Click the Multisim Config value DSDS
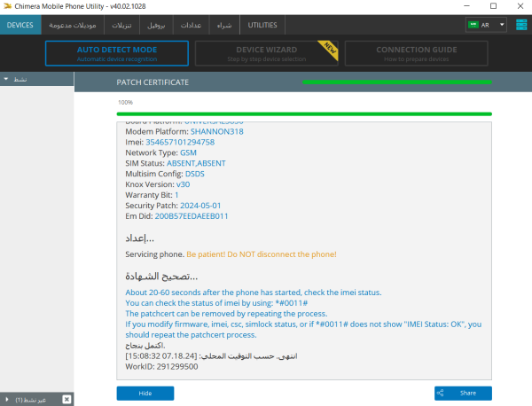The image size is (532, 406). pyautogui.click(x=195, y=174)
